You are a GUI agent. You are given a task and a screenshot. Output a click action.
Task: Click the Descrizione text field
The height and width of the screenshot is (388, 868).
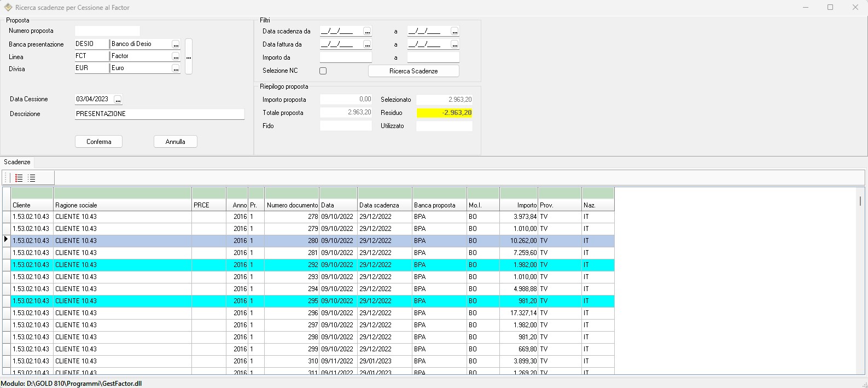tap(159, 114)
